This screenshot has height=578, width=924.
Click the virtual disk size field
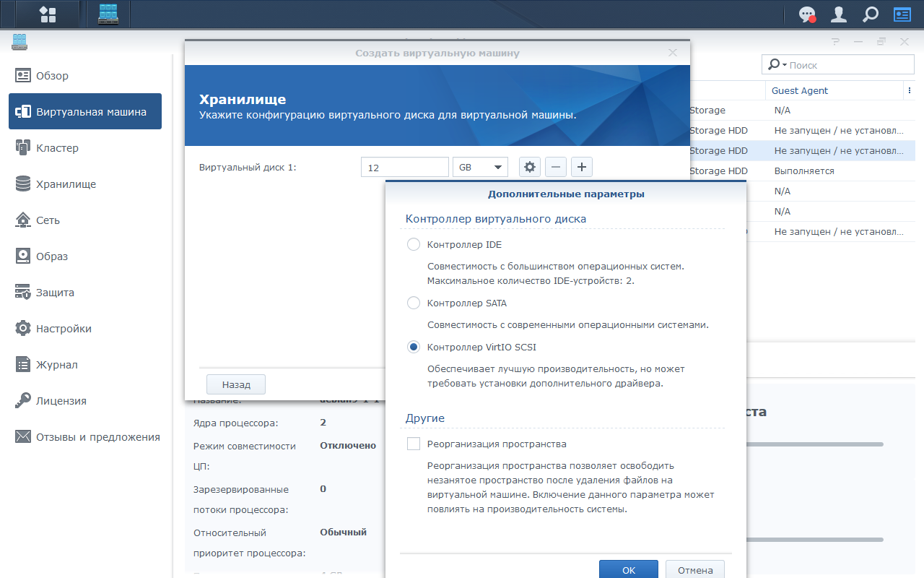point(405,167)
